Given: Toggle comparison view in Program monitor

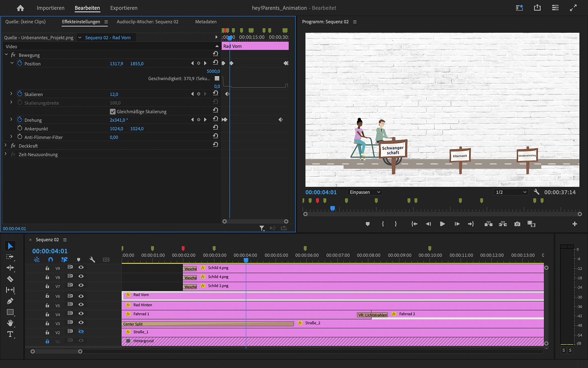Looking at the screenshot, I should (x=531, y=224).
